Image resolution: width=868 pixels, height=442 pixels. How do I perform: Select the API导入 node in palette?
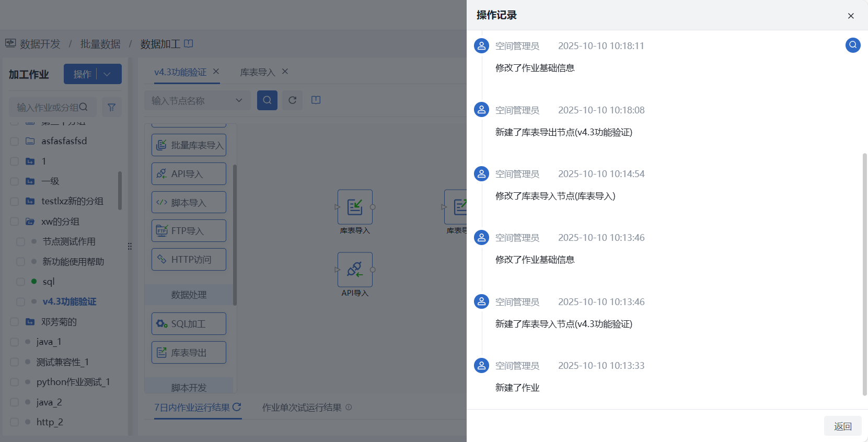click(x=189, y=174)
